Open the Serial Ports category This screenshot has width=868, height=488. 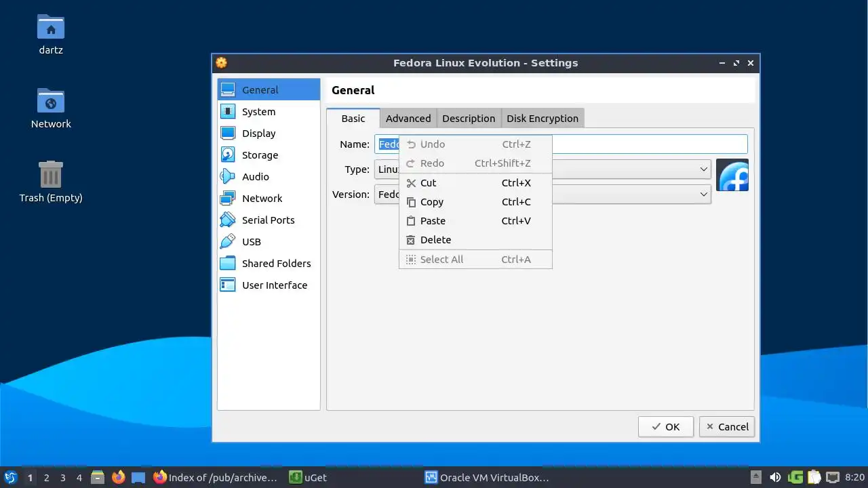(269, 220)
